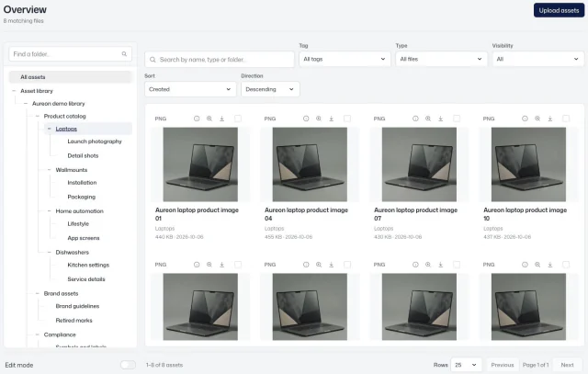
Task: Focus the Search by name, type or folder field
Action: [220, 59]
